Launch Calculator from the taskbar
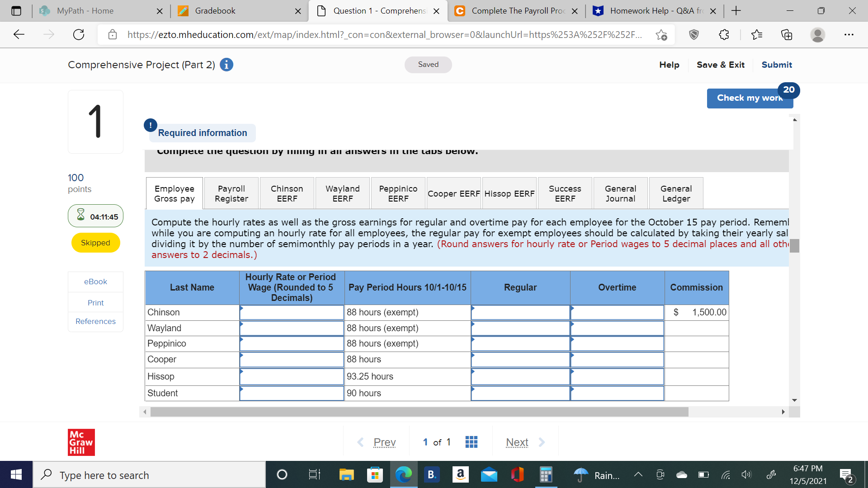This screenshot has height=488, width=868. pyautogui.click(x=546, y=474)
